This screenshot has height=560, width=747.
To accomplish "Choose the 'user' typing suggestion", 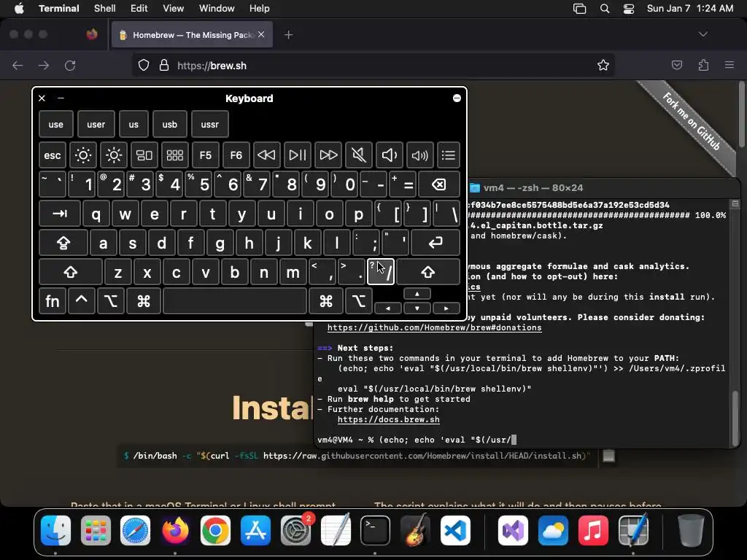I will pos(96,124).
